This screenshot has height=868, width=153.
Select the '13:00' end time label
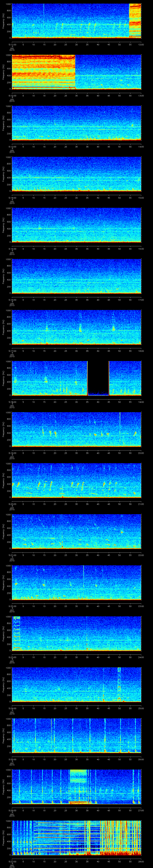[x=141, y=95]
